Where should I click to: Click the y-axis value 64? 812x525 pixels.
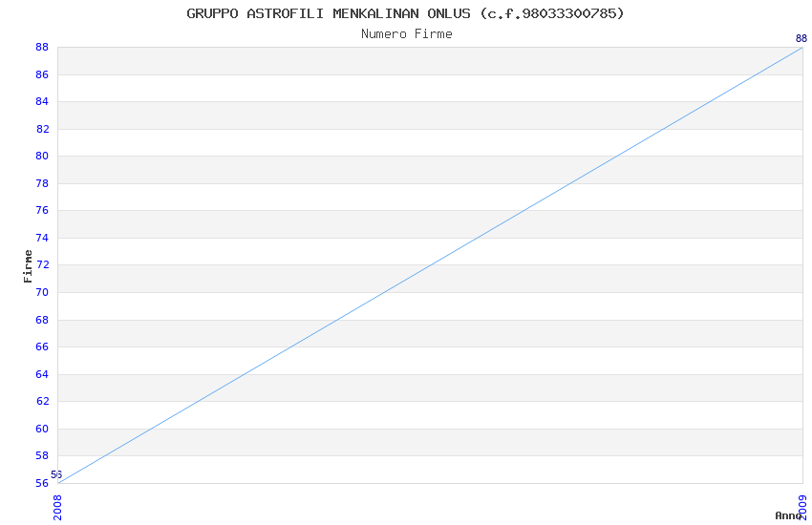coord(42,374)
